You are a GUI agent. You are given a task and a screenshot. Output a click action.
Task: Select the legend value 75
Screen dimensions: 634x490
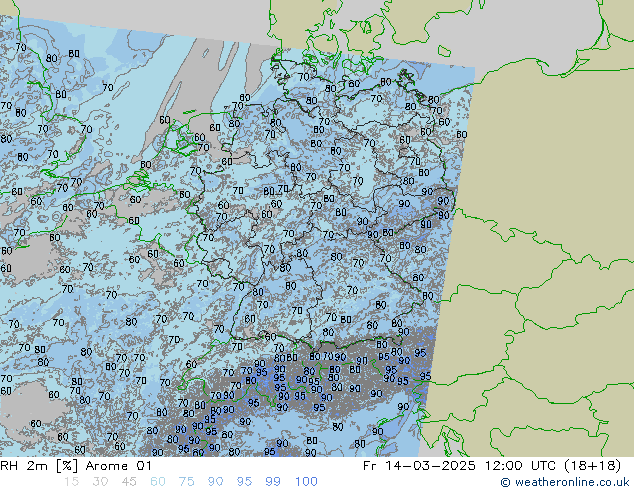186,482
